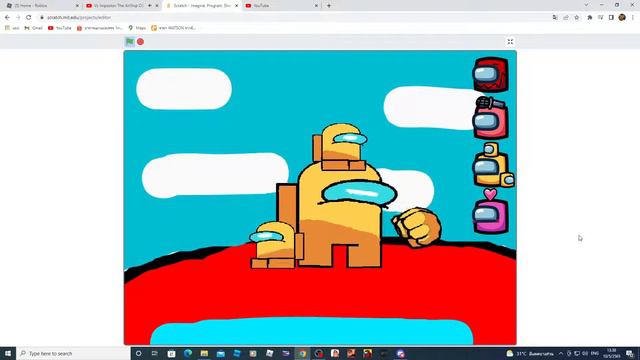Screen dimensions: 640x360
Task: Switch the ENG input language
Action: click(595, 353)
